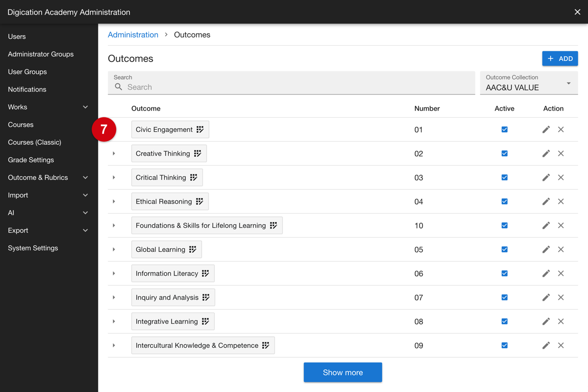Open rubric icon beside Civic Engagement
Viewport: 588px width, 392px height.
[200, 130]
